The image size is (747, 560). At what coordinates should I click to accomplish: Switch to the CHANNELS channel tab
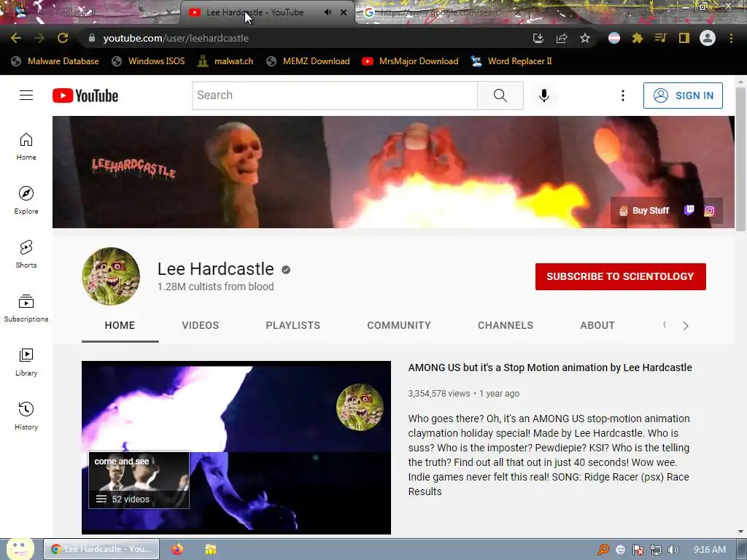pyautogui.click(x=506, y=325)
